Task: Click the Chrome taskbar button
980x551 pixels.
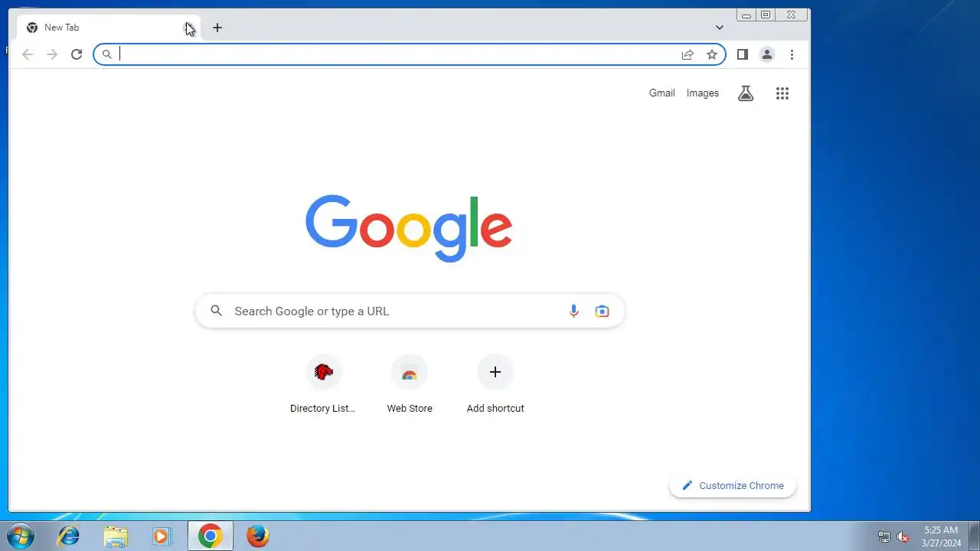Action: [211, 536]
